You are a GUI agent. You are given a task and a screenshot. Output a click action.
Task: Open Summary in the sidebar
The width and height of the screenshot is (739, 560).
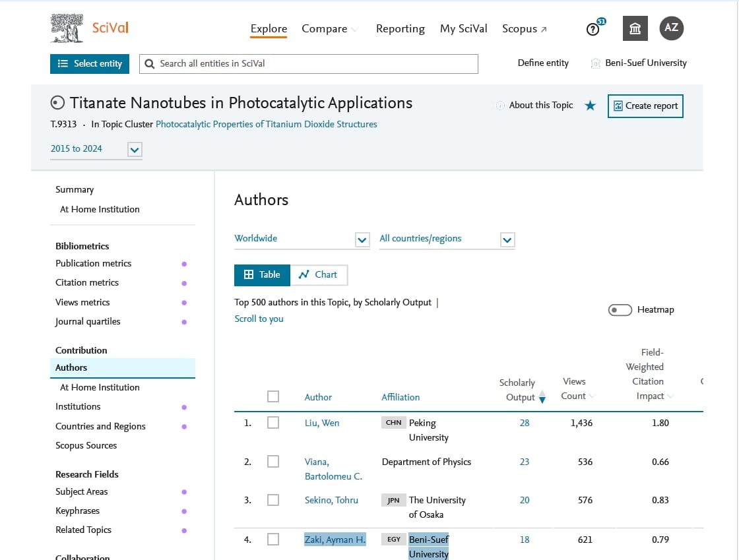click(x=75, y=189)
